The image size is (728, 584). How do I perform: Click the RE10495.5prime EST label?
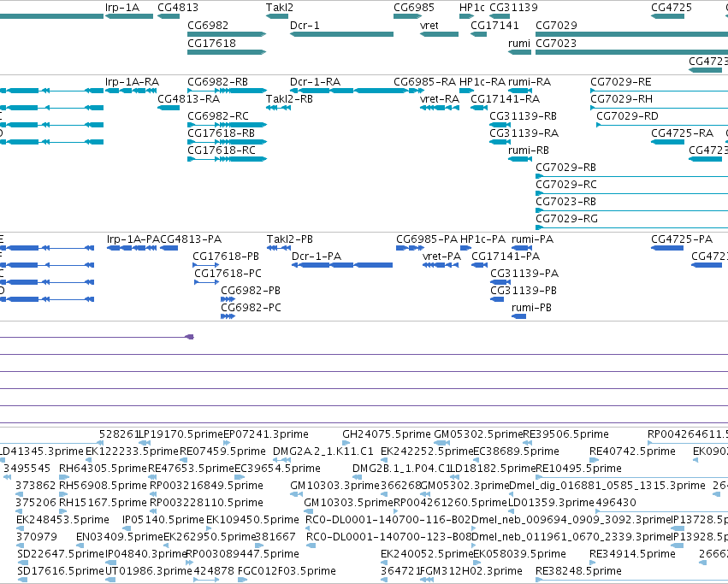(x=578, y=469)
